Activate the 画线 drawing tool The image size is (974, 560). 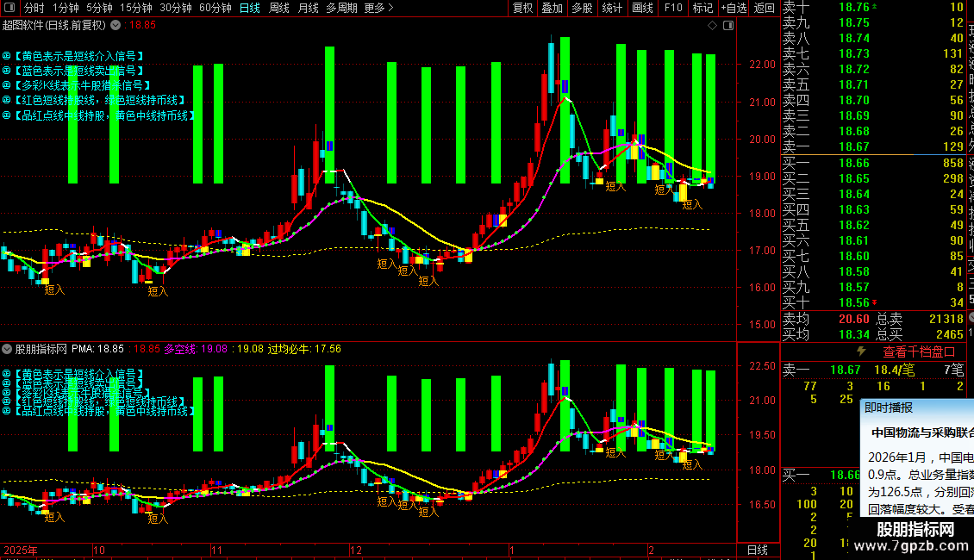point(642,8)
